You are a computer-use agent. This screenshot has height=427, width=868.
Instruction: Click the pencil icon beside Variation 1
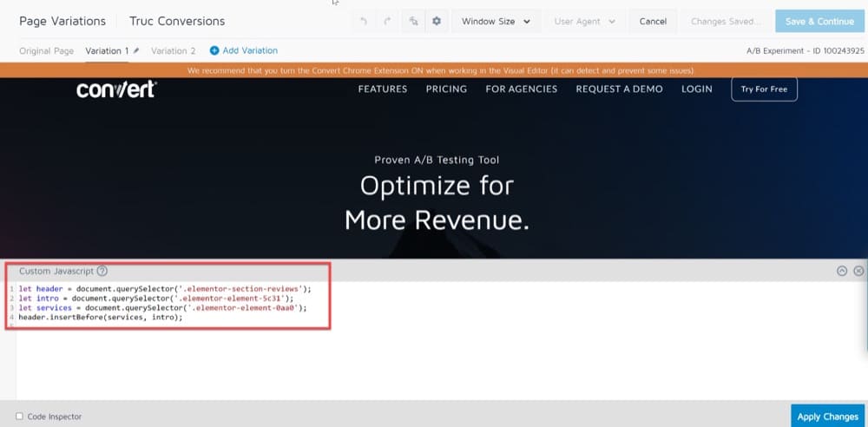coord(136,51)
